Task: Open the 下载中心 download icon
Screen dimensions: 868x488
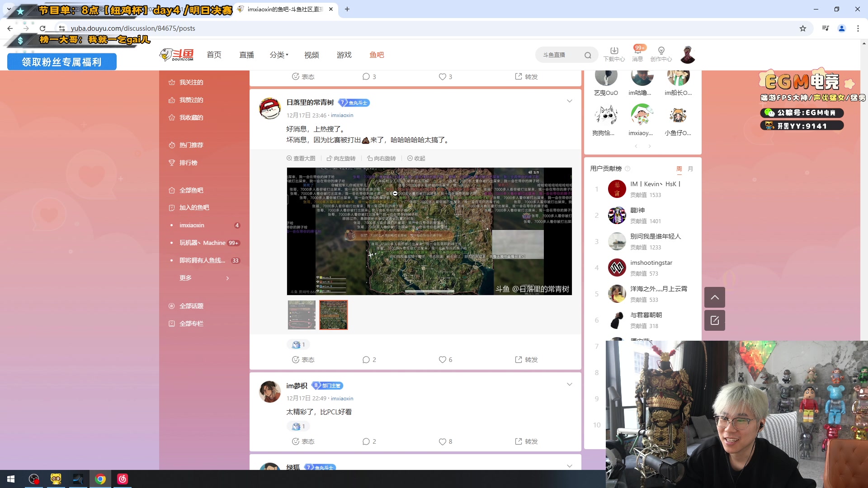Action: (614, 51)
